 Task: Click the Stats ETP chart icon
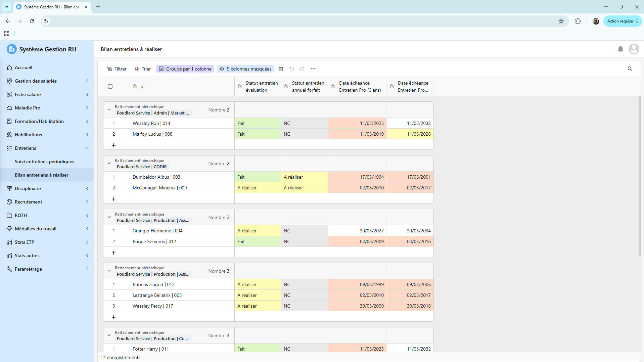9,242
